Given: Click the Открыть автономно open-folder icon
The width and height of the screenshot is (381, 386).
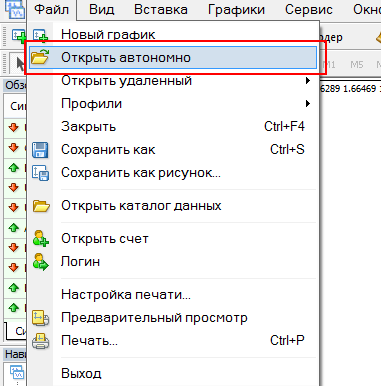Looking at the screenshot, I should [40, 57].
